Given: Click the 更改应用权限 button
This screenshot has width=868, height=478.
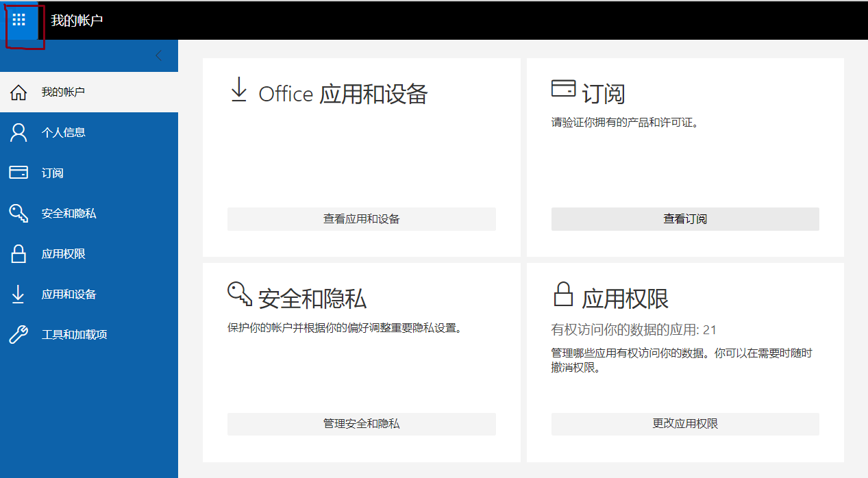Looking at the screenshot, I should 685,424.
